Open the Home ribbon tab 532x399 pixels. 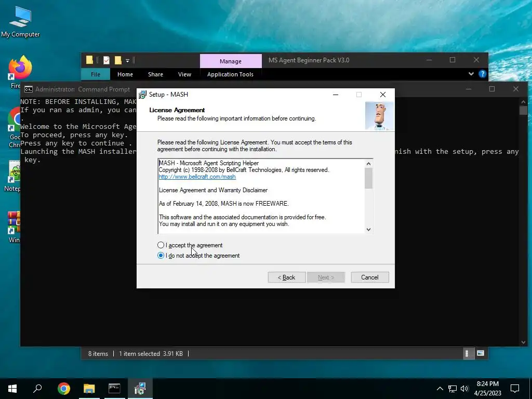[x=125, y=74]
